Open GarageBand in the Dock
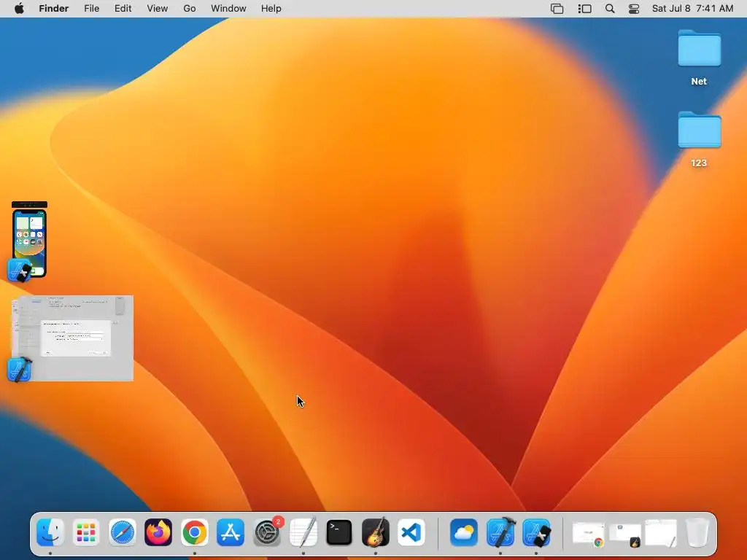This screenshot has height=560, width=747. pyautogui.click(x=376, y=532)
